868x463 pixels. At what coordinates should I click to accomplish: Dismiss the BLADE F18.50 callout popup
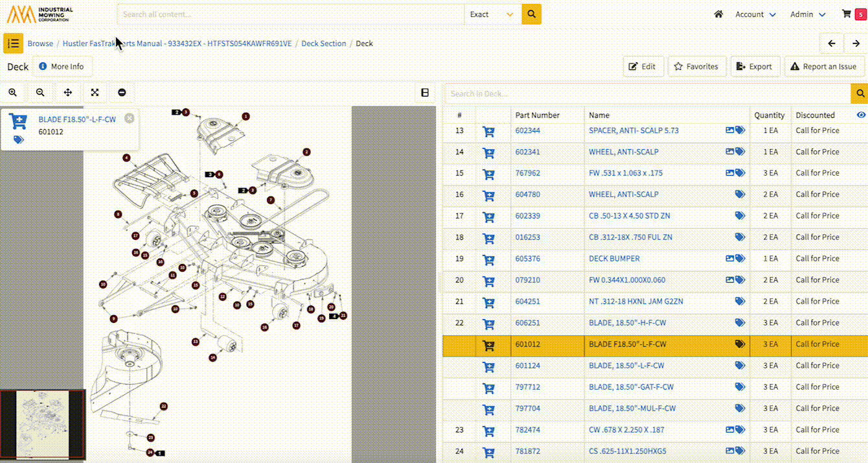coord(129,118)
